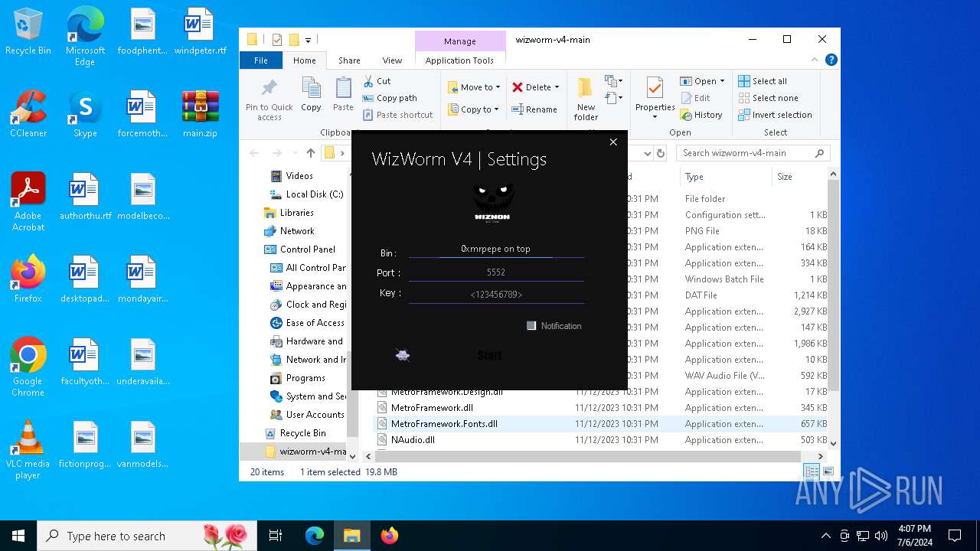The height and width of the screenshot is (551, 980).
Task: Switch to the Share ribbon tab
Action: (x=349, y=60)
